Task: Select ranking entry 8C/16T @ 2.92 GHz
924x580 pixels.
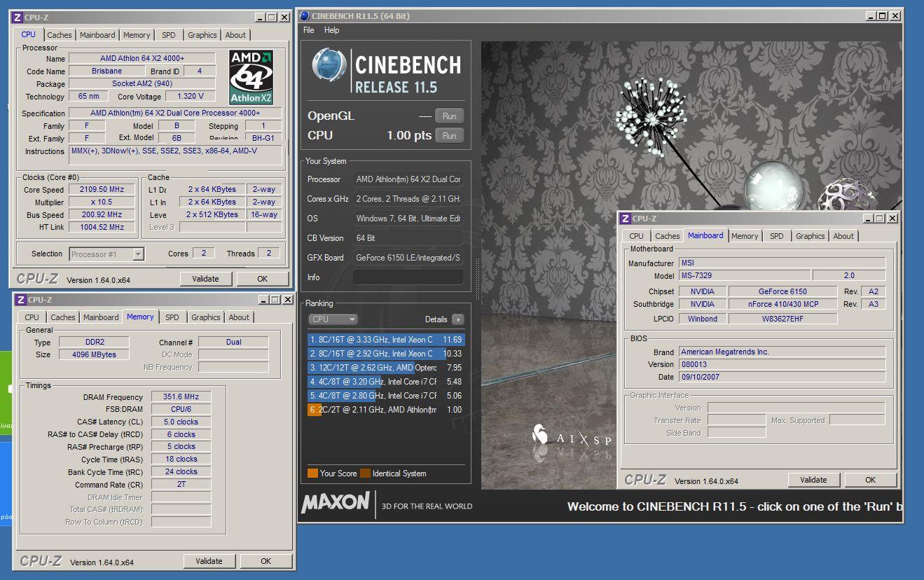Action: (x=386, y=354)
